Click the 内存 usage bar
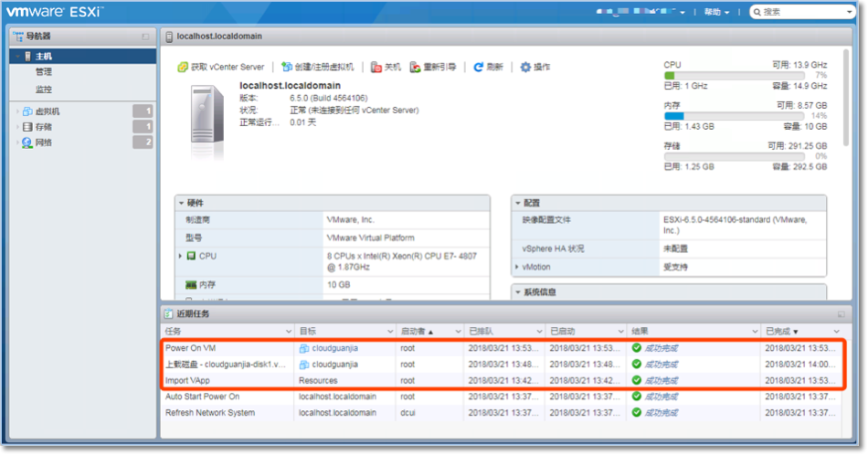868x455 pixels. pos(734,116)
